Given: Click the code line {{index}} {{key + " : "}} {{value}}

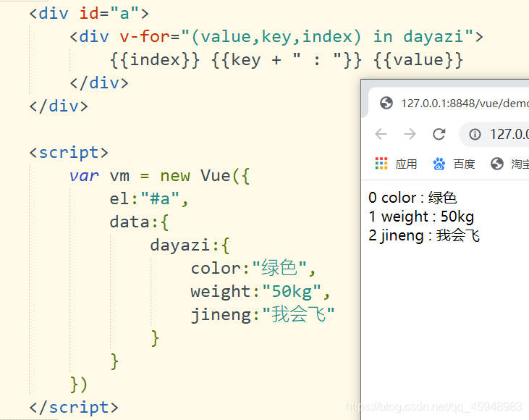Looking at the screenshot, I should [x=286, y=60].
